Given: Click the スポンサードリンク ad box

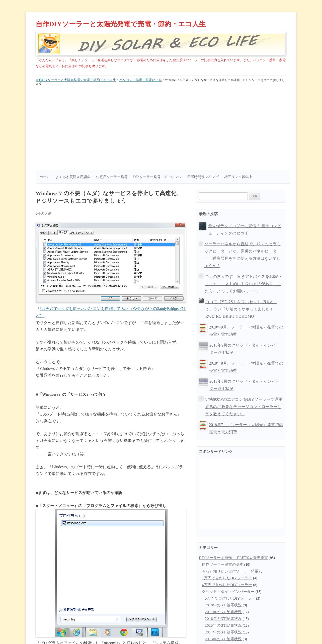Looking at the screenshot, I should [241, 494].
